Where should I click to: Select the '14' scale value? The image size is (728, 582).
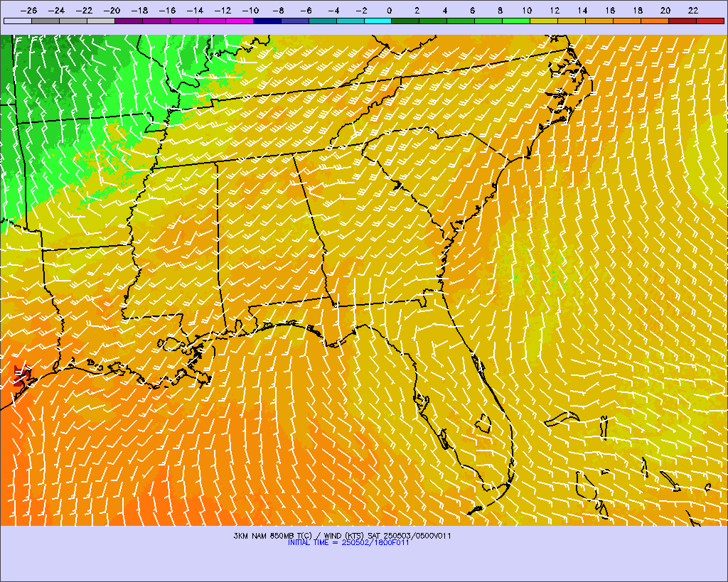click(x=583, y=10)
